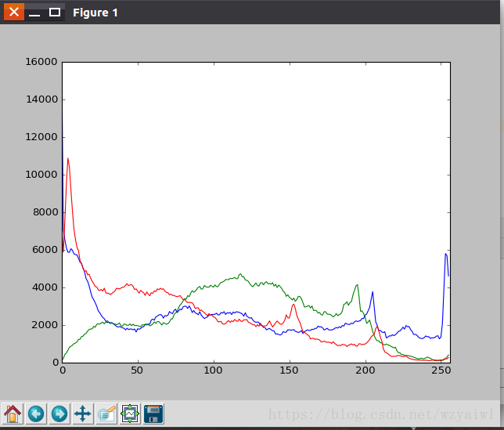Click the y-axis label 10000

pos(41,175)
